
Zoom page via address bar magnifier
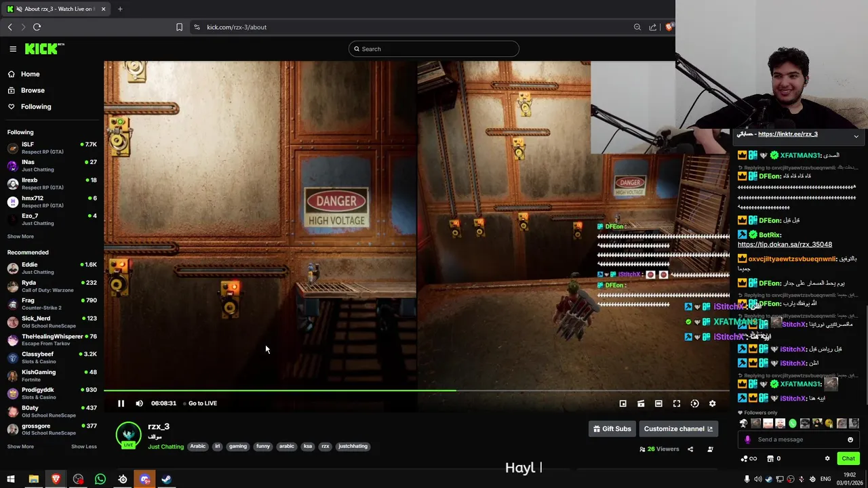point(637,27)
